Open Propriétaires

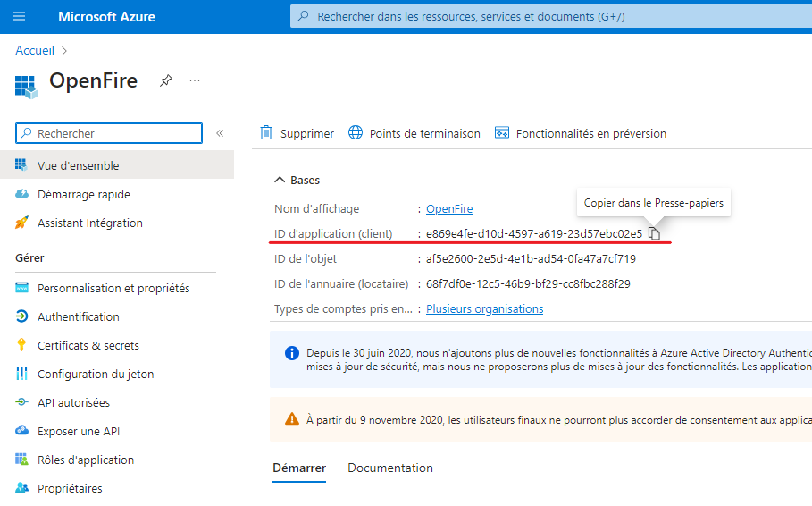pyautogui.click(x=70, y=488)
